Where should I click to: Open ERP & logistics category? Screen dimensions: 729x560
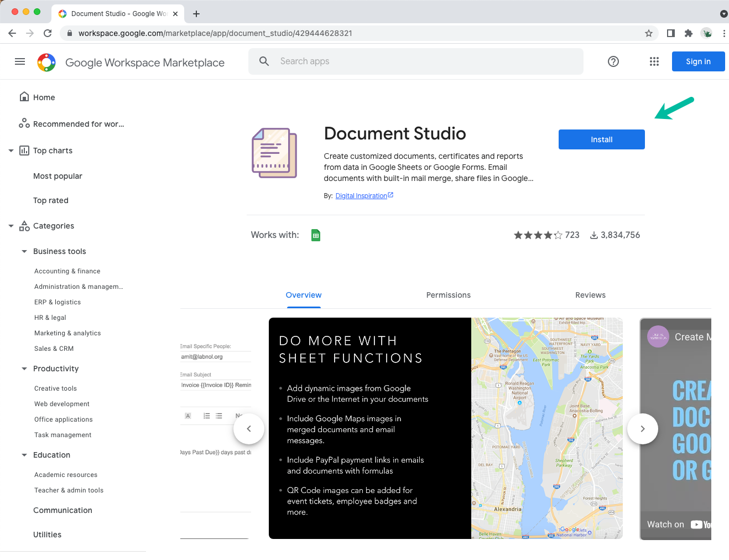(58, 302)
